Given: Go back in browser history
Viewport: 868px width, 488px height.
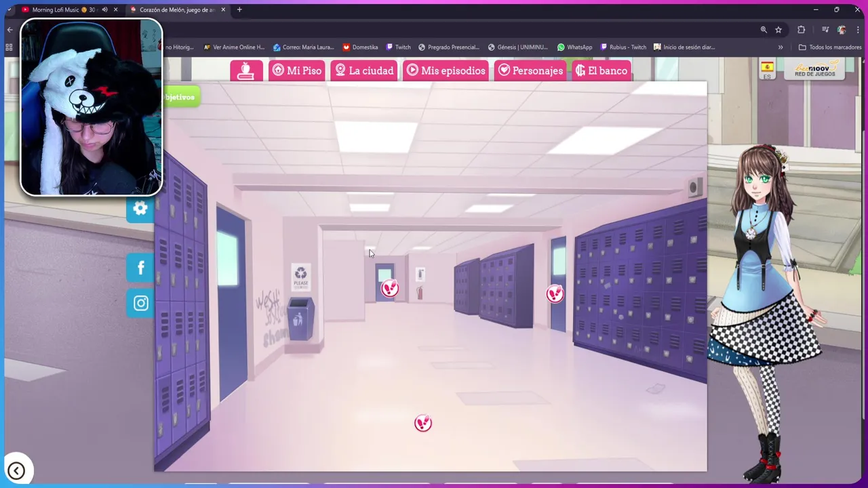Looking at the screenshot, I should point(9,30).
